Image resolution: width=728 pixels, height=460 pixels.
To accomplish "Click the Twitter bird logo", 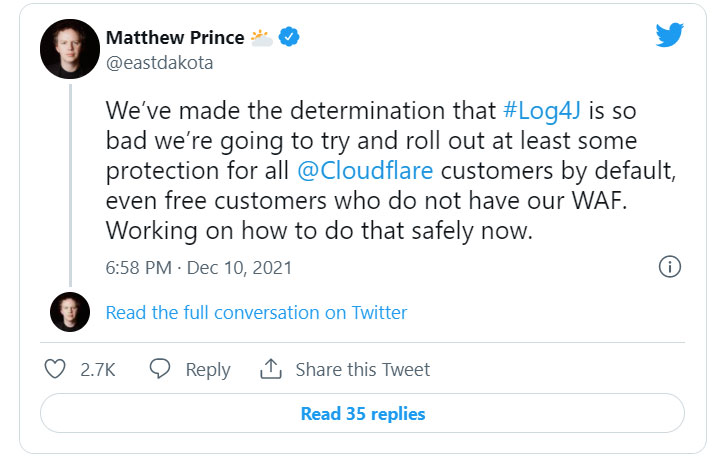I will [x=669, y=35].
